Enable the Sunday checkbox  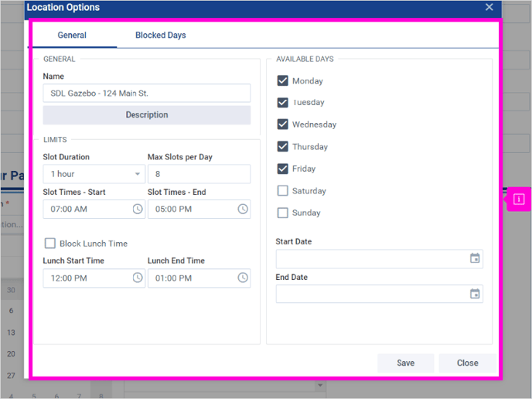pos(283,213)
